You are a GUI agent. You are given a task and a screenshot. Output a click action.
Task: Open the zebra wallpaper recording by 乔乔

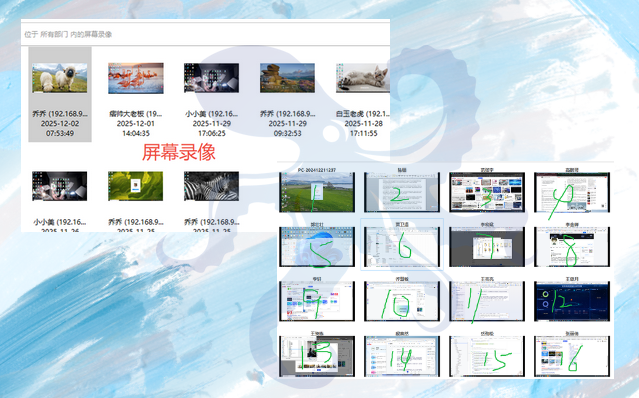point(212,186)
